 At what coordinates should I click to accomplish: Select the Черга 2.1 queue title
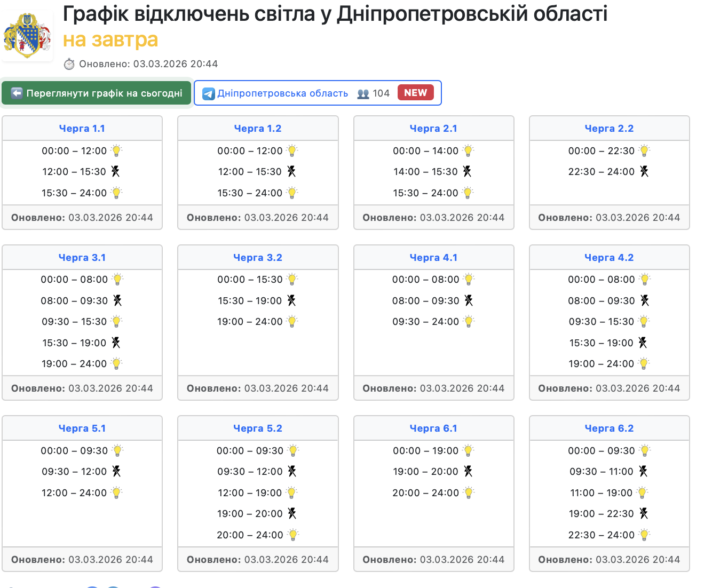coord(433,129)
